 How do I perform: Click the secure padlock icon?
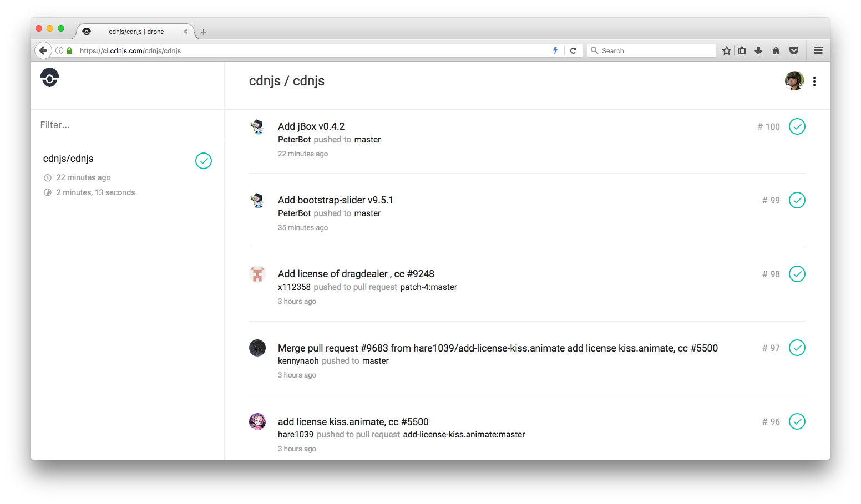69,50
